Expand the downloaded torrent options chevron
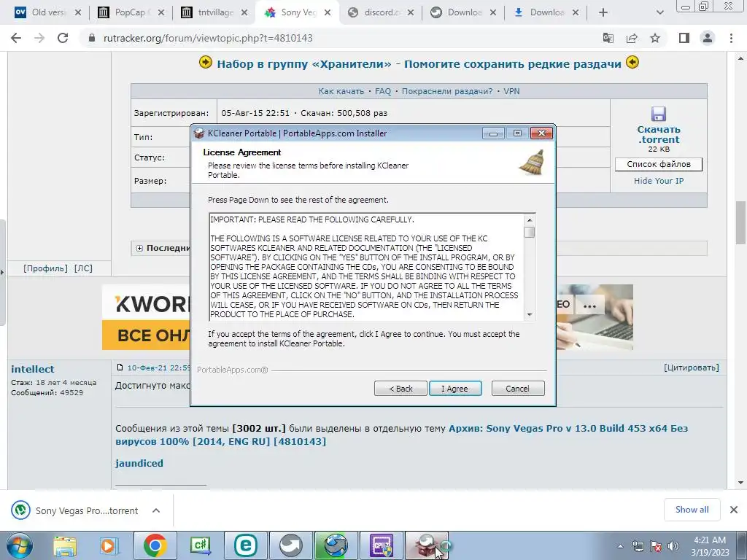 click(156, 510)
